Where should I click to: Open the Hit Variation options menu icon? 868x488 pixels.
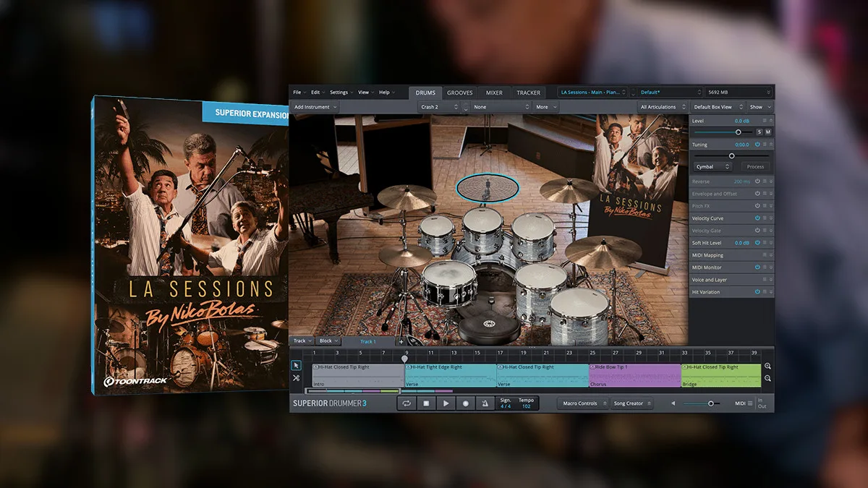click(x=765, y=292)
